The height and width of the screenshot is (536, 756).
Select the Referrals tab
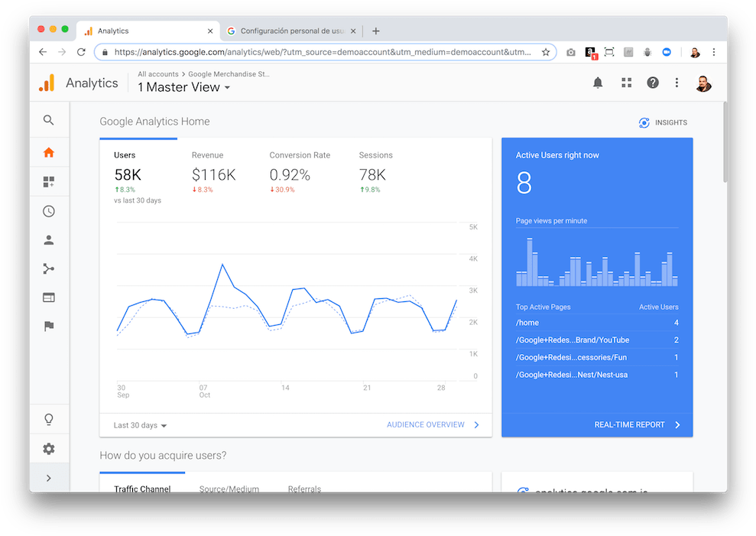pos(304,488)
